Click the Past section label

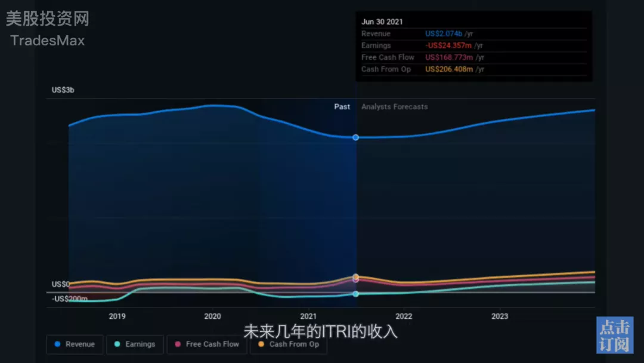pos(342,107)
